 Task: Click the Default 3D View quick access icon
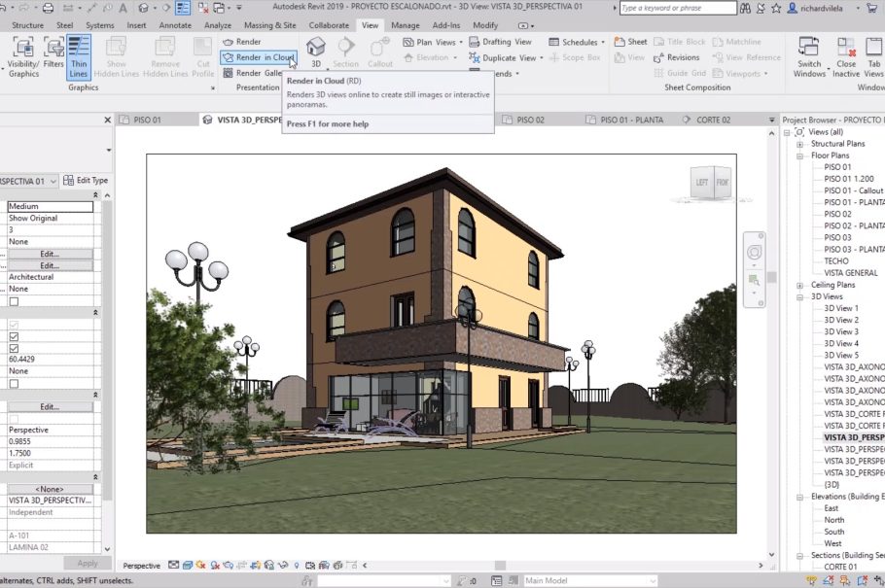point(143,8)
